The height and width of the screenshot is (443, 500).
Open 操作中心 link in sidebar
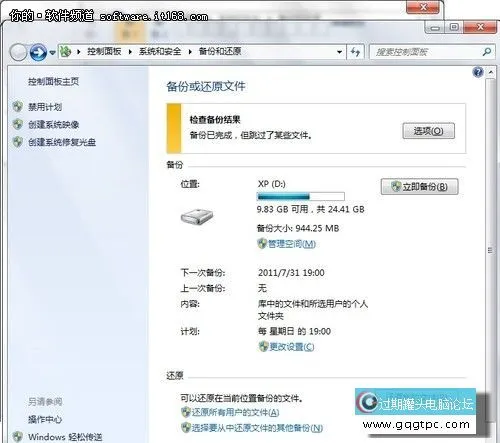[x=45, y=419]
